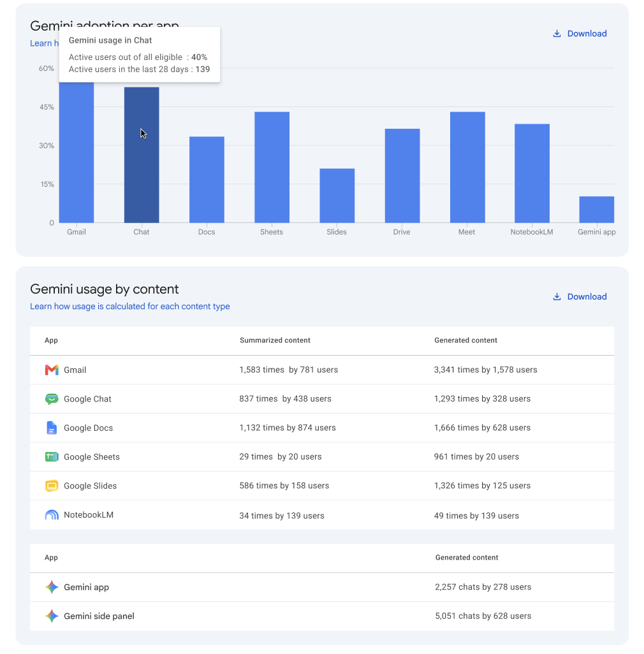Screen dimensions: 644x654
Task: Click '2,257 chats by 278 users' cell
Action: tap(483, 587)
